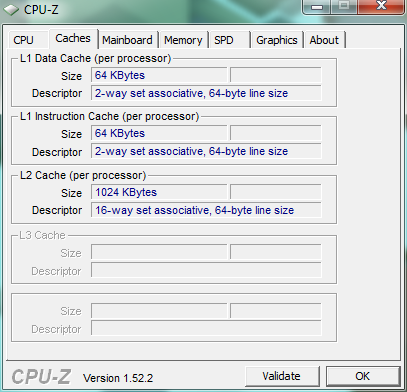Image resolution: width=407 pixels, height=392 pixels.
Task: Click the L2 Cache size field 1024 KBytes
Action: [159, 192]
